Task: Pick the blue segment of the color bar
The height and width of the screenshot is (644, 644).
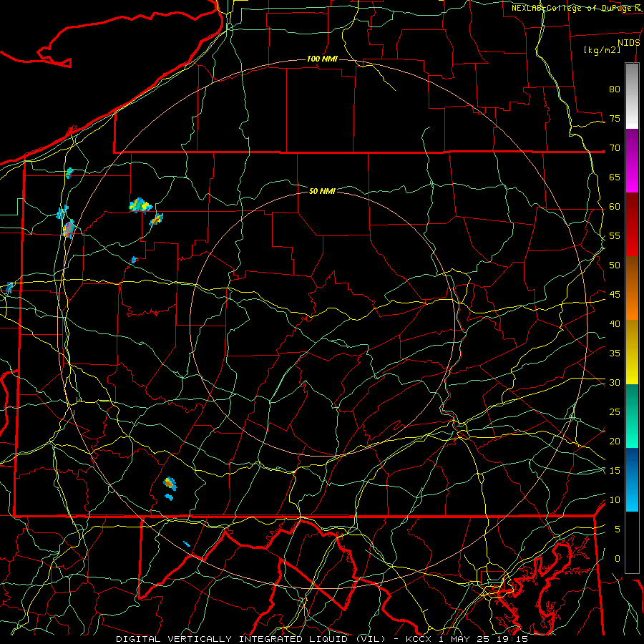Action: (x=632, y=479)
